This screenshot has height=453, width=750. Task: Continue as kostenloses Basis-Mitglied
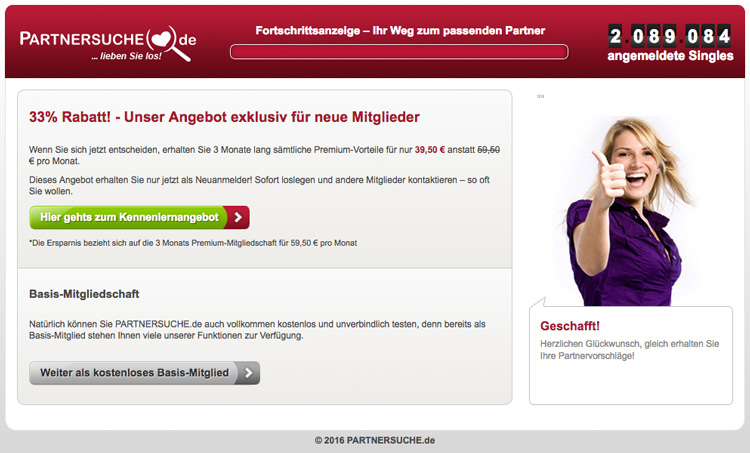144,373
